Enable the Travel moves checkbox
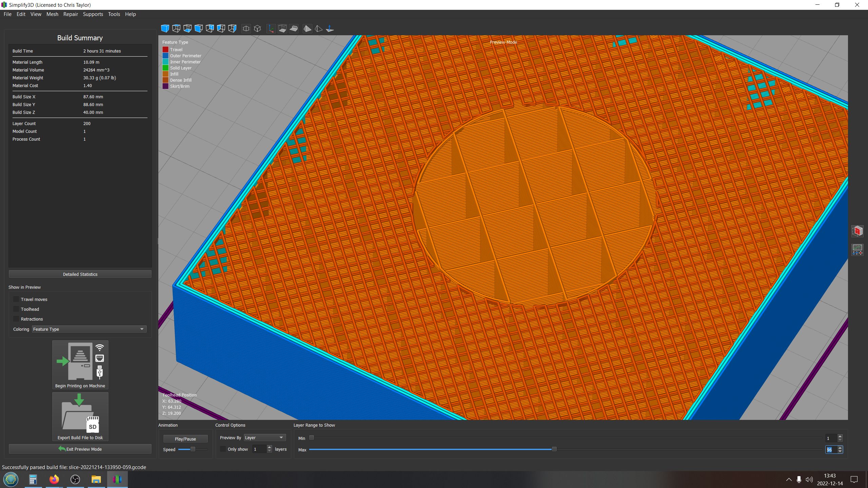The width and height of the screenshot is (868, 488). pos(16,299)
